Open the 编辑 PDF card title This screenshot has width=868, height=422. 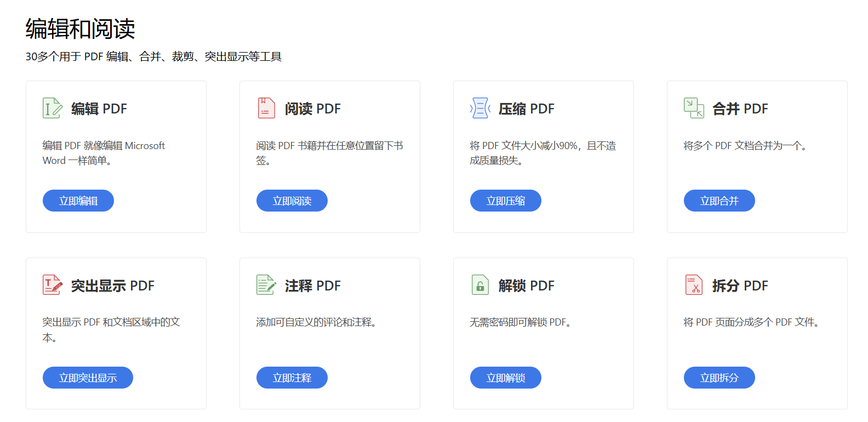pos(99,109)
